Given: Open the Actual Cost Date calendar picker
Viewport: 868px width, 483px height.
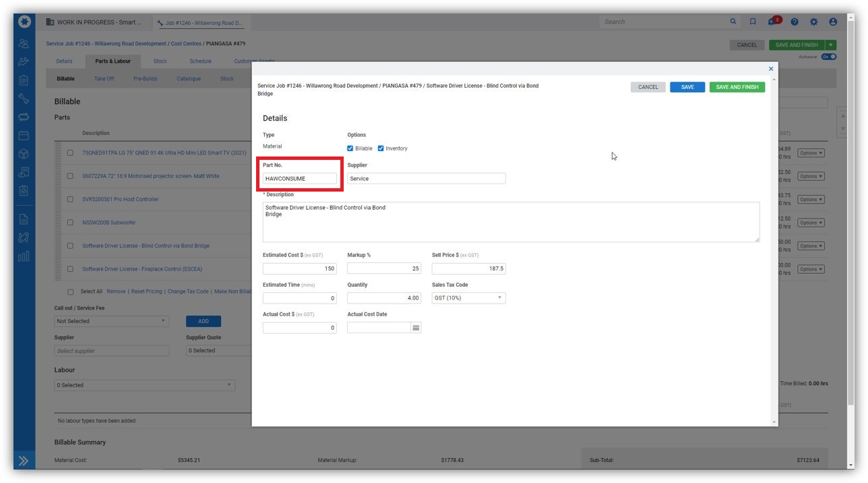Looking at the screenshot, I should click(x=416, y=328).
